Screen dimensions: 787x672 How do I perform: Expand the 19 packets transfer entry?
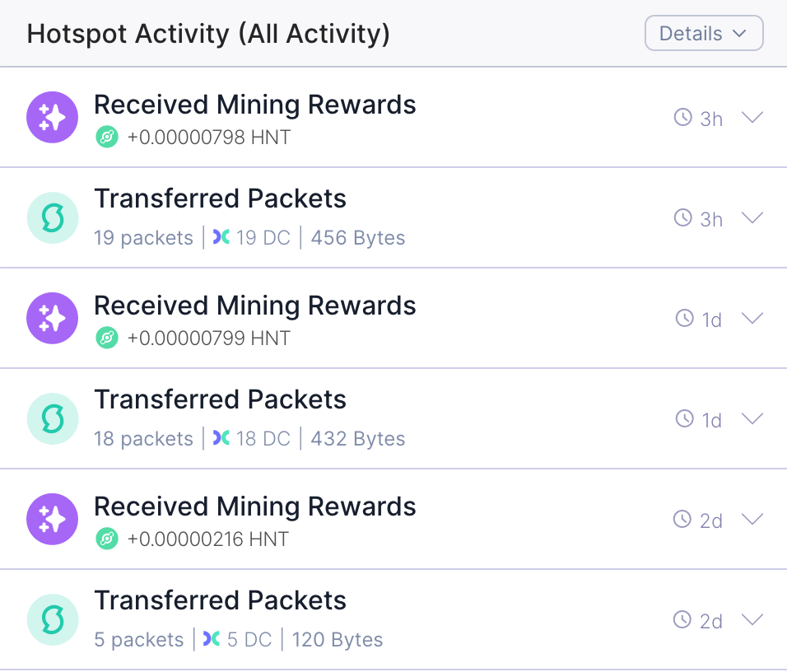(x=752, y=218)
